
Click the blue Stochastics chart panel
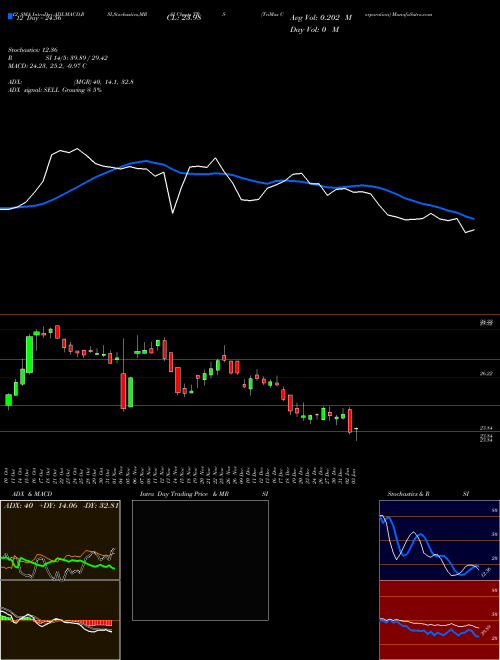[439, 540]
